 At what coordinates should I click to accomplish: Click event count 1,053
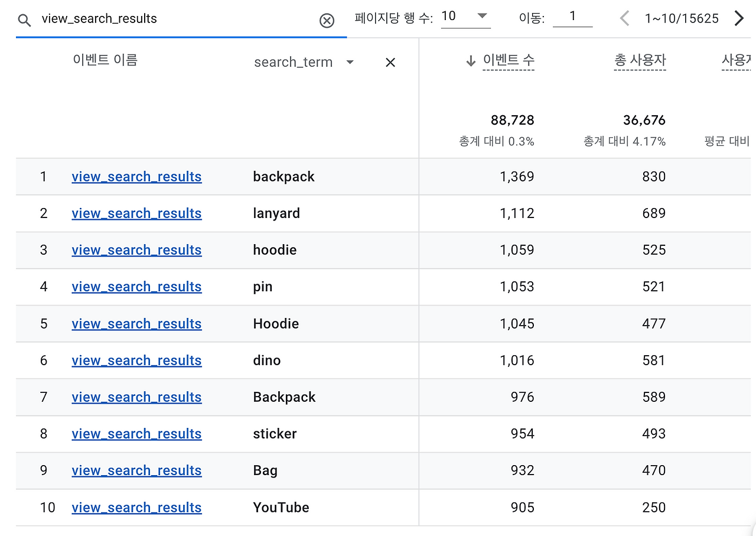point(517,287)
